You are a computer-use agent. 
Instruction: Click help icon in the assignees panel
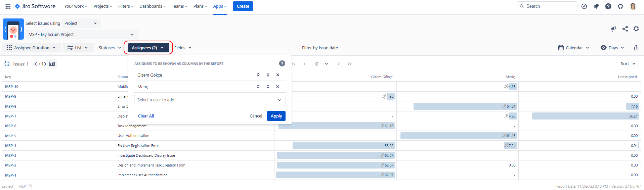pyautogui.click(x=282, y=63)
